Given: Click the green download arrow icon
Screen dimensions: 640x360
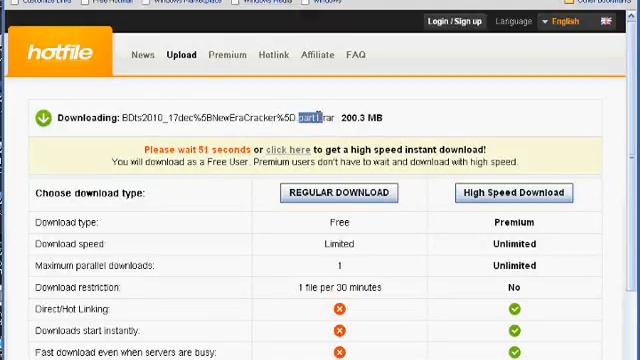Looking at the screenshot, I should click(43, 118).
